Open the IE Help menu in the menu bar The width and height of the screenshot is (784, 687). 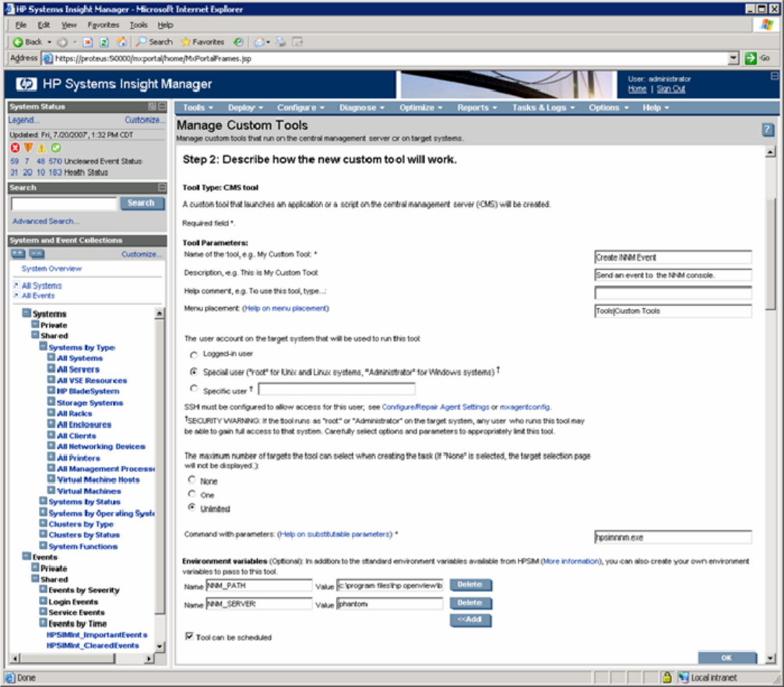pyautogui.click(x=165, y=25)
